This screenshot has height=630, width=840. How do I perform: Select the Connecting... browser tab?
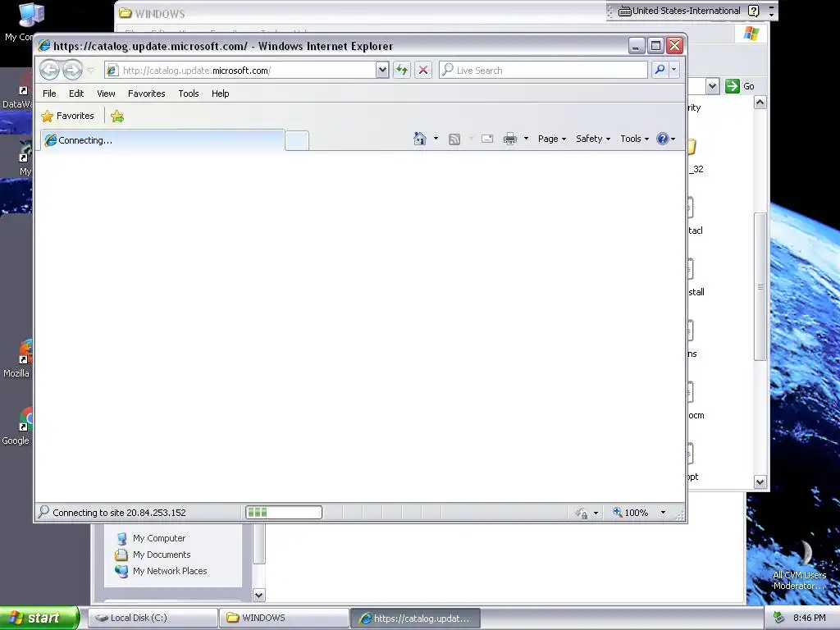163,140
